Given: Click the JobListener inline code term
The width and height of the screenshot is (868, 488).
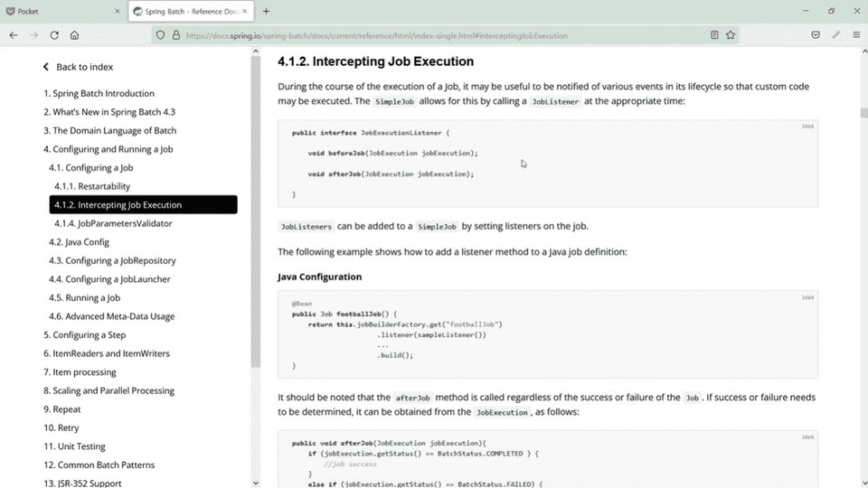Looking at the screenshot, I should [x=555, y=102].
